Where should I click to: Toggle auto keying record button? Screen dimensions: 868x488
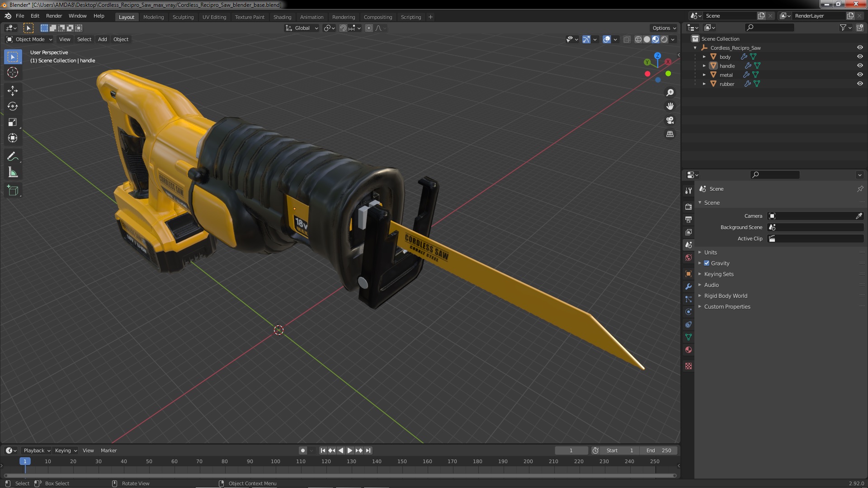pos(302,450)
